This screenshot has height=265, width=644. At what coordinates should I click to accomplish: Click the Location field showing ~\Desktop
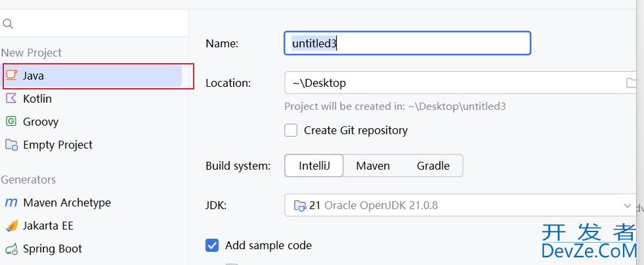click(460, 83)
